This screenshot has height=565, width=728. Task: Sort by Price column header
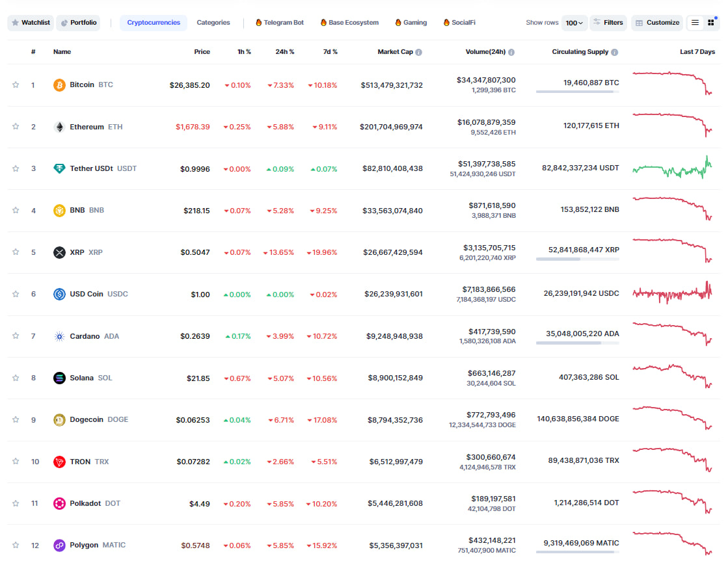click(x=202, y=52)
